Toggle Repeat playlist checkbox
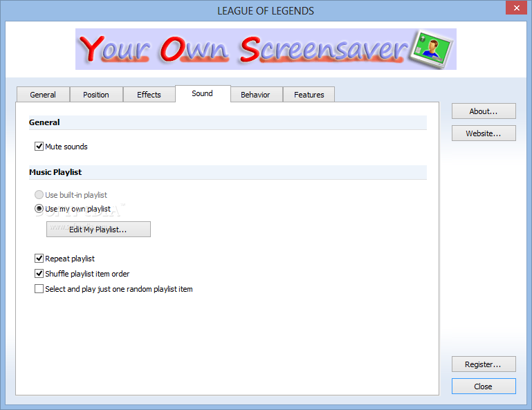The image size is (532, 410). coord(39,259)
